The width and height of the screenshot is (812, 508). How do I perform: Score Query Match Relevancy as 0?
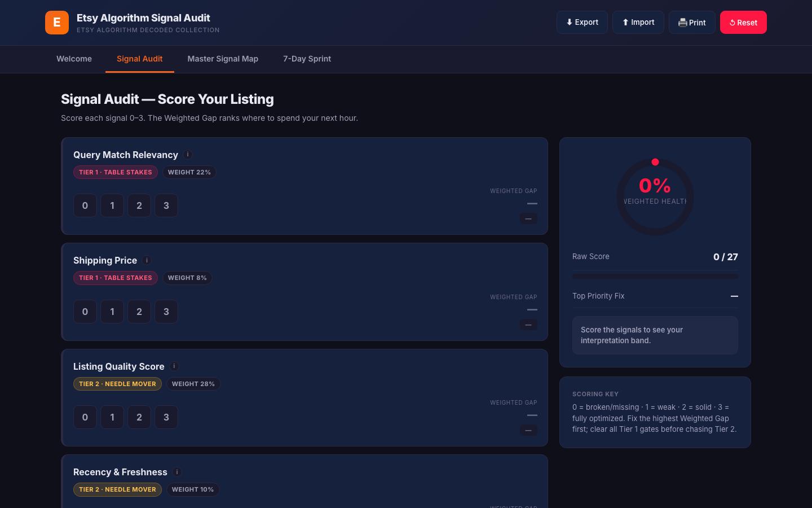85,205
